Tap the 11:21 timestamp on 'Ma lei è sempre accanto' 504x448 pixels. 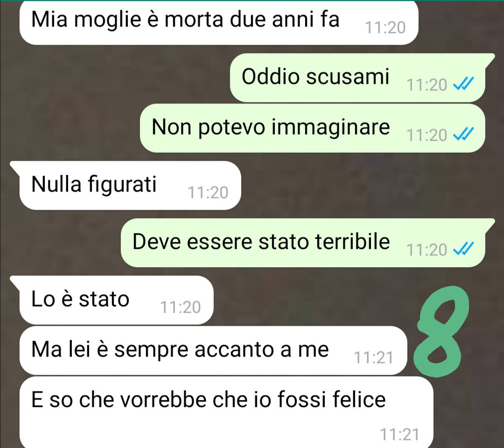pyautogui.click(x=373, y=358)
